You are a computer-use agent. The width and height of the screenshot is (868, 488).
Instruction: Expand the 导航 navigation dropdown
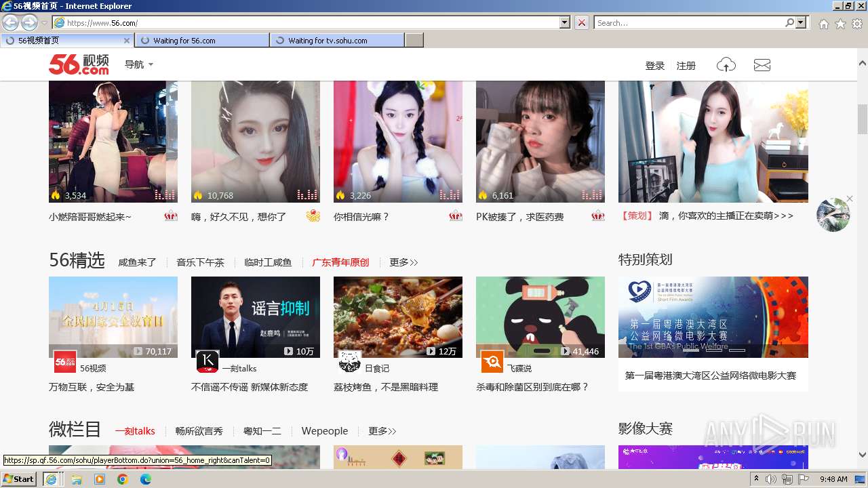(139, 64)
